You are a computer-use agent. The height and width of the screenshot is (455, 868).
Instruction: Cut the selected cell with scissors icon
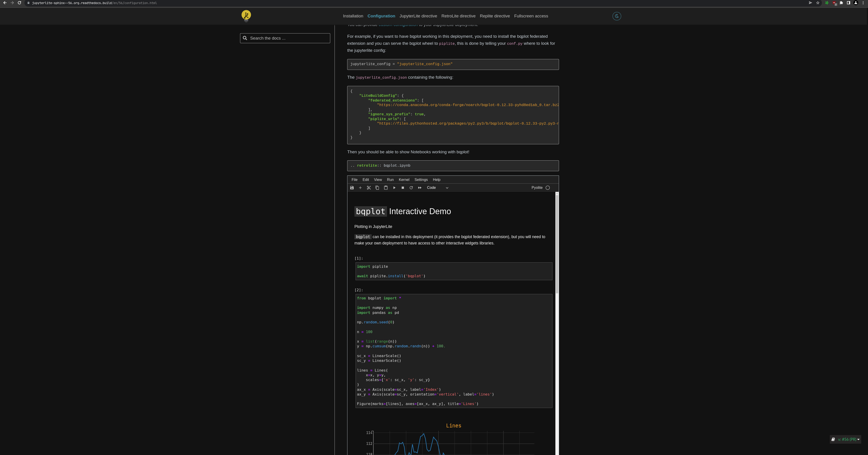click(369, 188)
